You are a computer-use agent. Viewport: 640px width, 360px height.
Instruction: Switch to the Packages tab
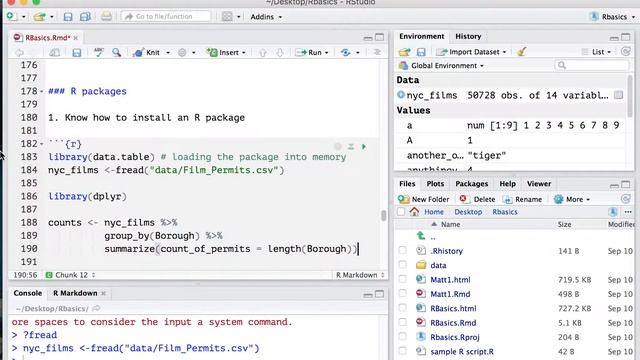[x=471, y=184]
